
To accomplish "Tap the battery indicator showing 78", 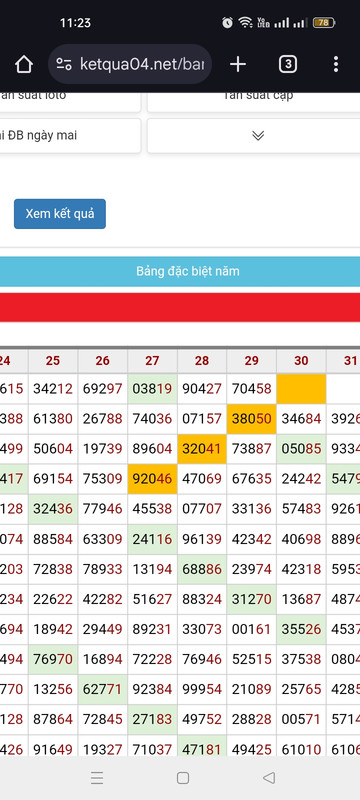I will 323,22.
